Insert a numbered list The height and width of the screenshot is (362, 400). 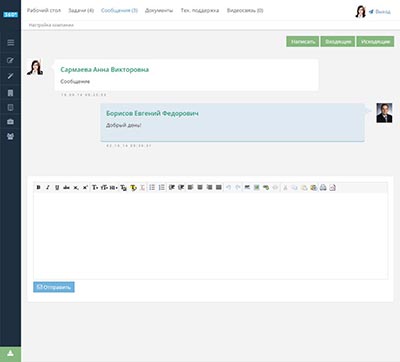coord(162,188)
